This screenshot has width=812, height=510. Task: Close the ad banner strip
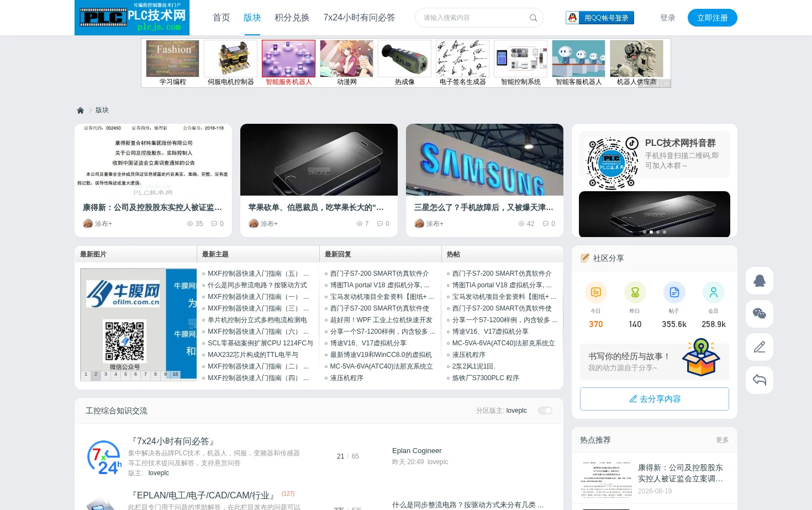click(667, 83)
